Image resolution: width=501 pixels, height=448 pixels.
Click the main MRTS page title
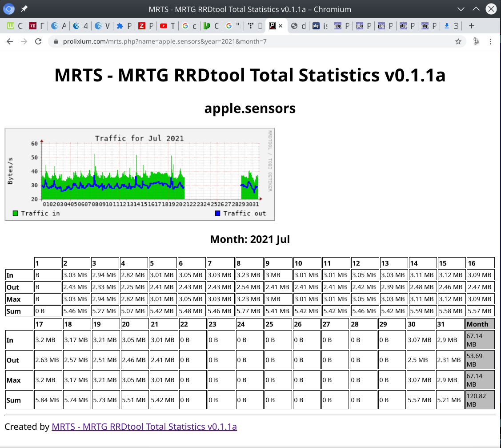250,75
